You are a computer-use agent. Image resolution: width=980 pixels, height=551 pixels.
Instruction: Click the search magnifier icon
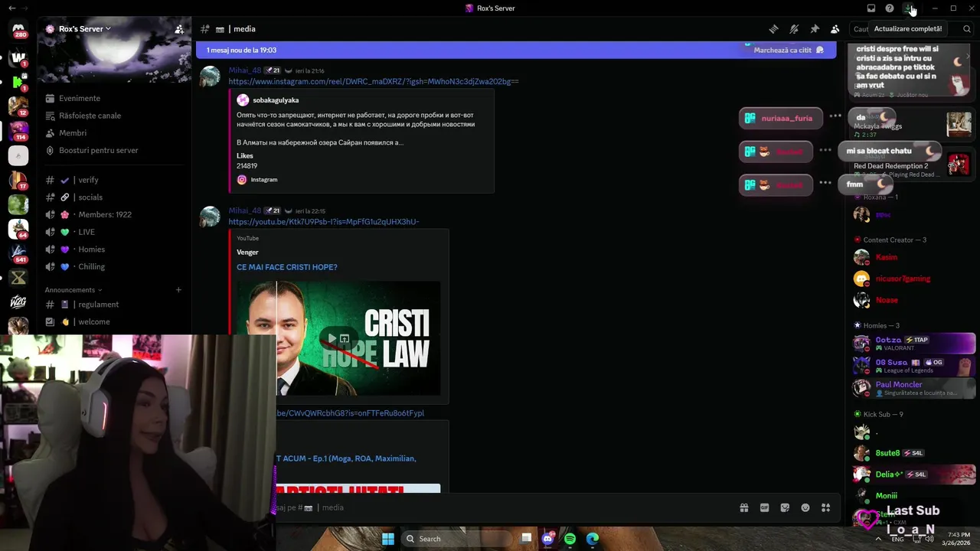[967, 29]
